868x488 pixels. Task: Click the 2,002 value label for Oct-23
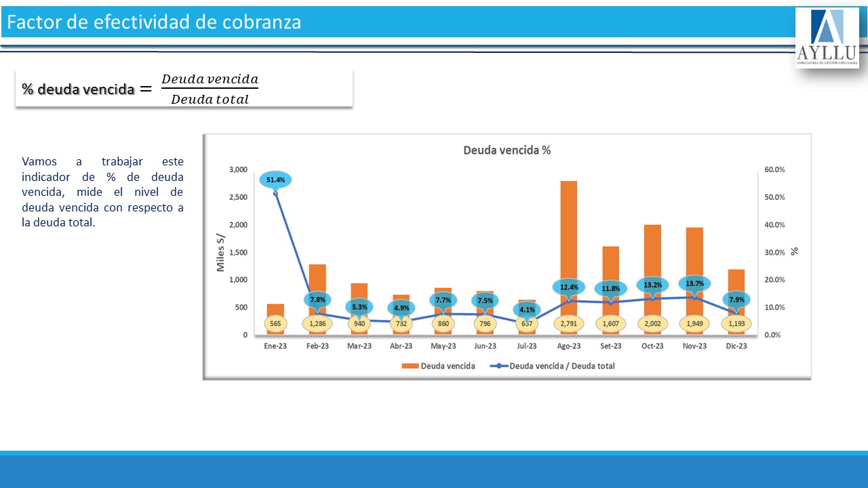[652, 324]
